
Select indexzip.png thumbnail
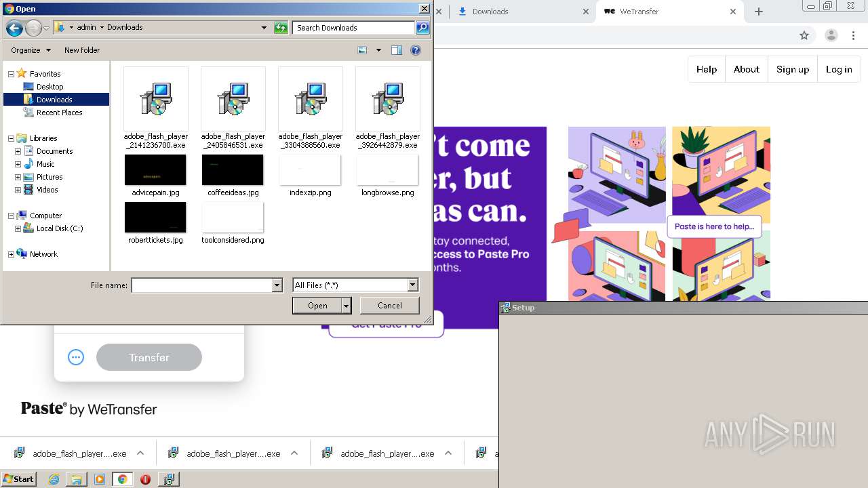(310, 170)
